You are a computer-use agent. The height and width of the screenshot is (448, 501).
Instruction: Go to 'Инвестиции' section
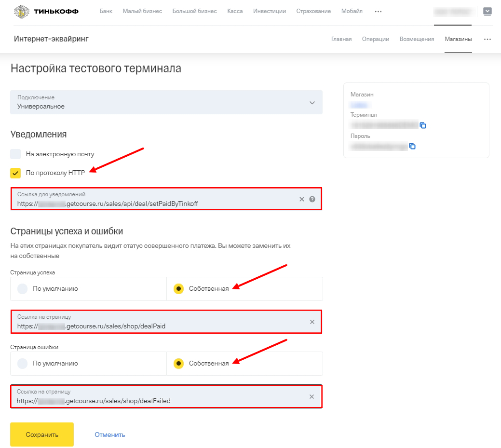[270, 11]
